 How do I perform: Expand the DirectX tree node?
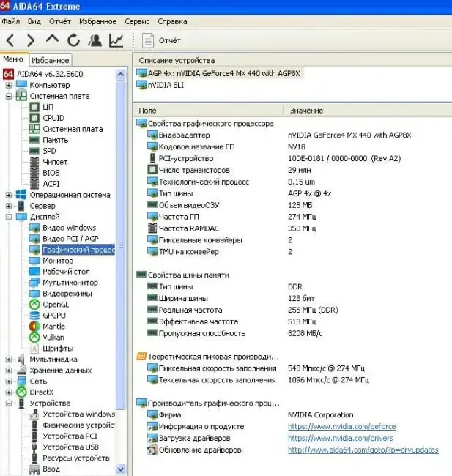9,393
